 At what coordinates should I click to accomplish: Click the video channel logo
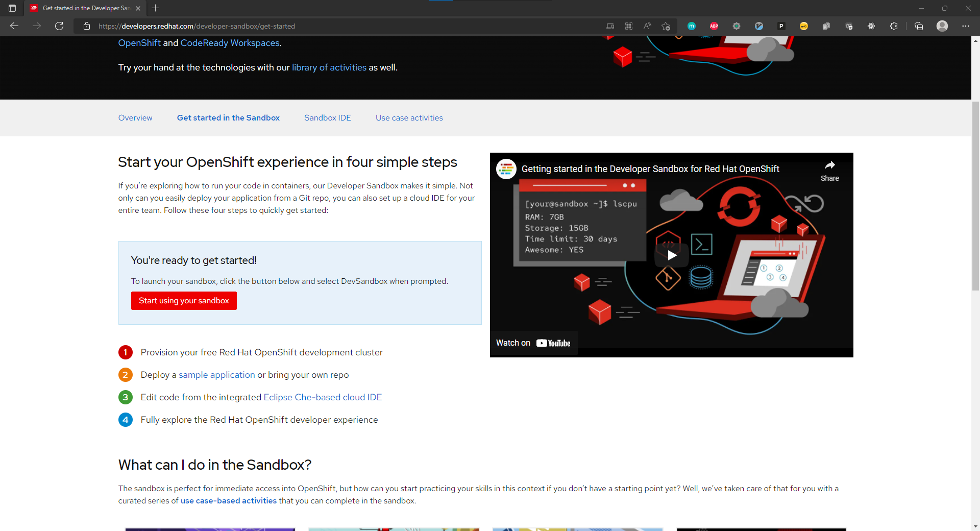[506, 169]
